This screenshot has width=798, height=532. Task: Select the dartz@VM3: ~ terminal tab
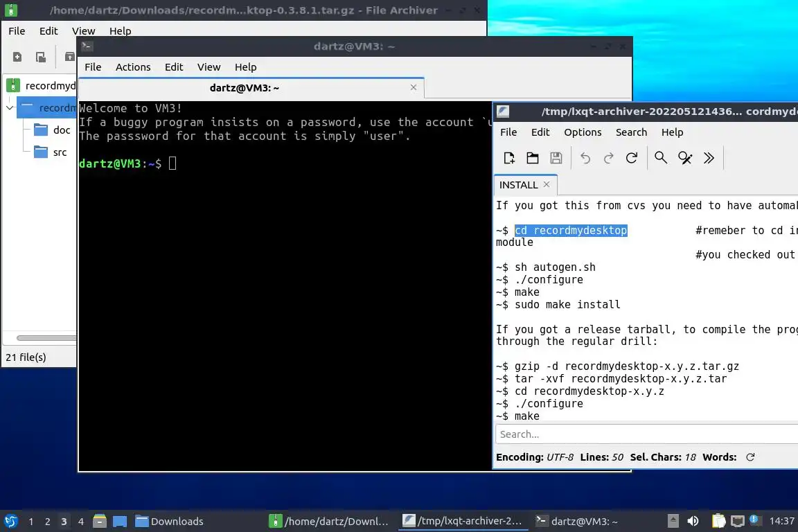click(x=245, y=88)
